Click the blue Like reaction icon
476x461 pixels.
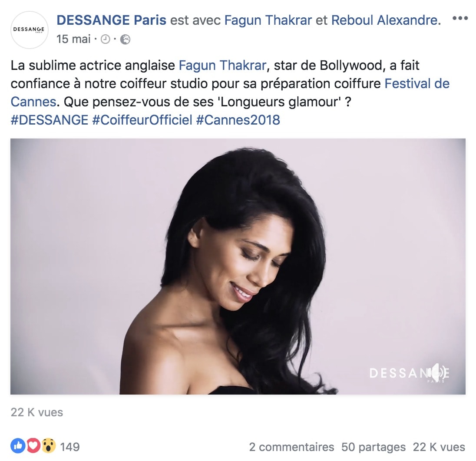(x=18, y=446)
